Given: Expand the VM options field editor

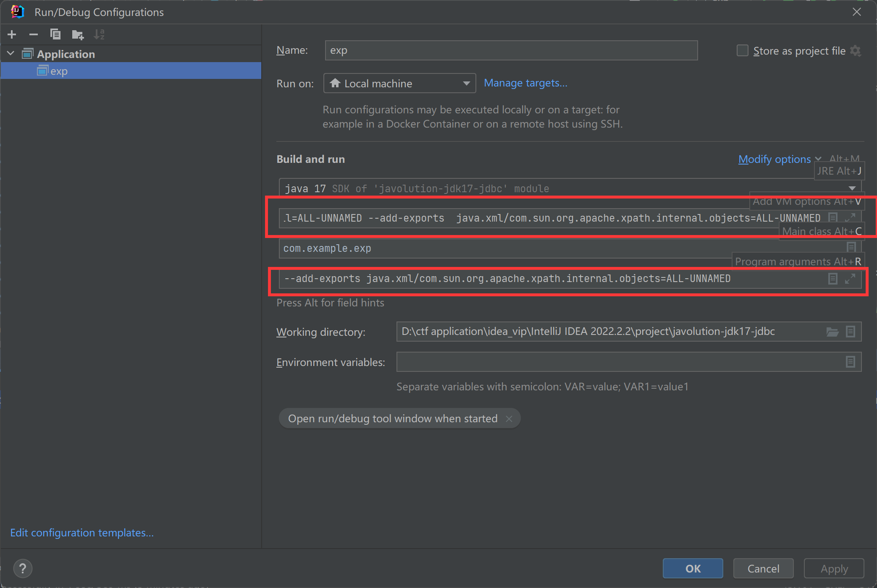Looking at the screenshot, I should (x=850, y=217).
